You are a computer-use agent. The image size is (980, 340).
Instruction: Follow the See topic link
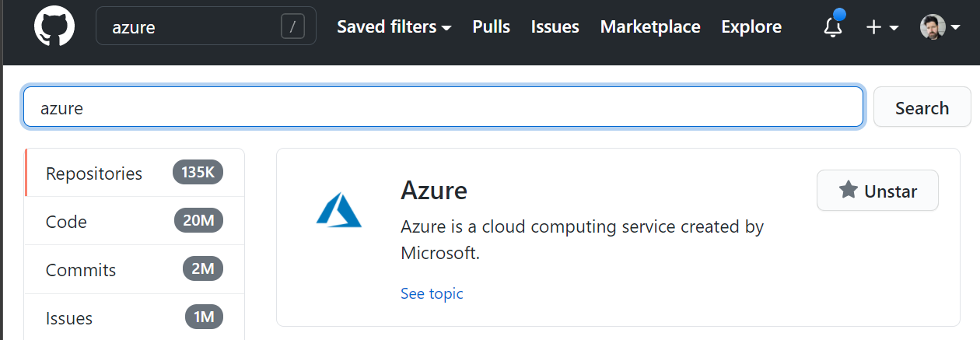point(432,293)
